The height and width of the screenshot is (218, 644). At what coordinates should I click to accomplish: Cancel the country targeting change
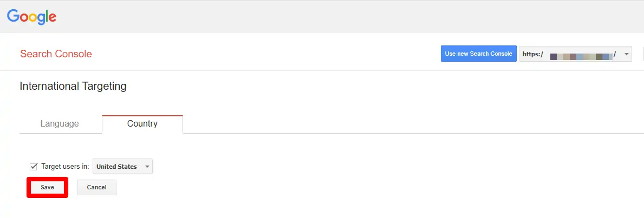point(96,187)
